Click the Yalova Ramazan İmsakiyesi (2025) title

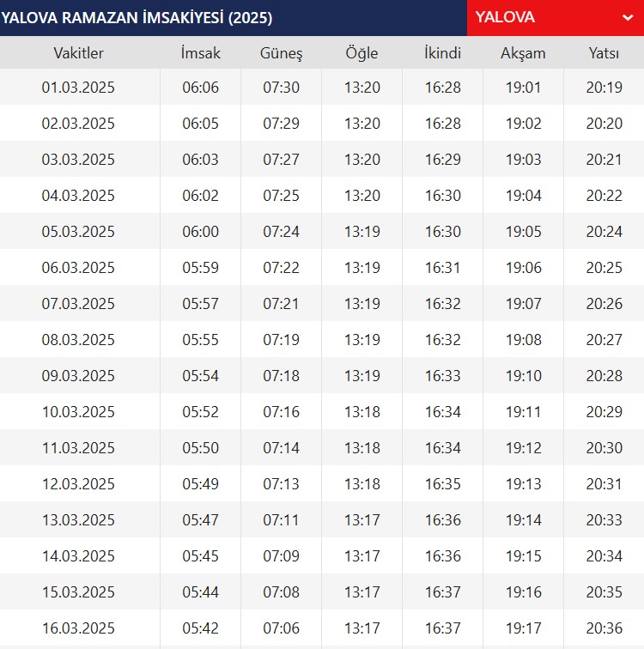137,18
